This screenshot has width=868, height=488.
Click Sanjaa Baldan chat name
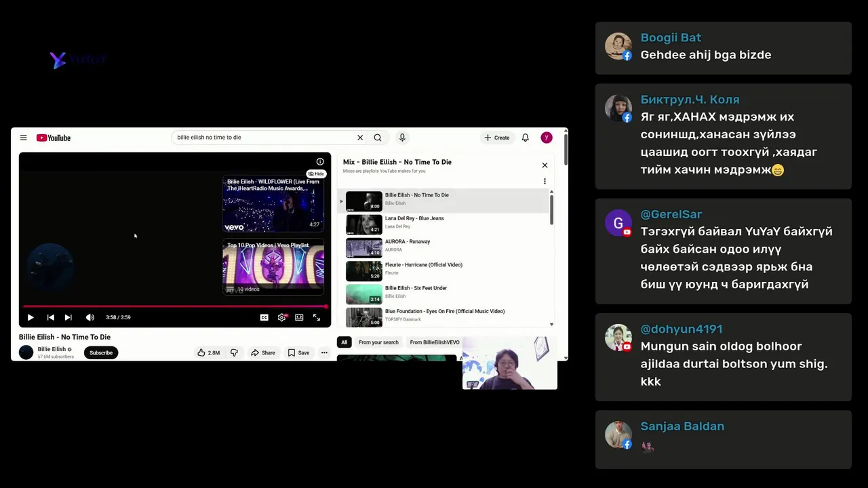point(682,426)
